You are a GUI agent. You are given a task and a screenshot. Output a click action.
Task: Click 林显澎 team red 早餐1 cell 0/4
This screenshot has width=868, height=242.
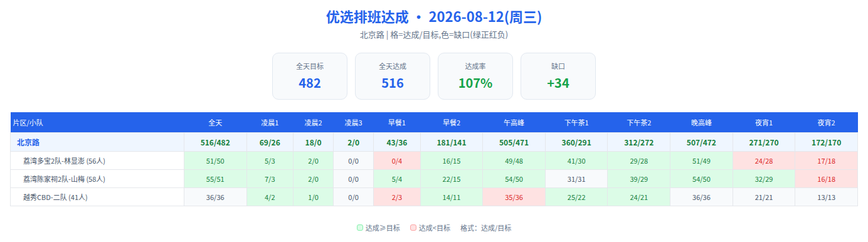(397, 160)
